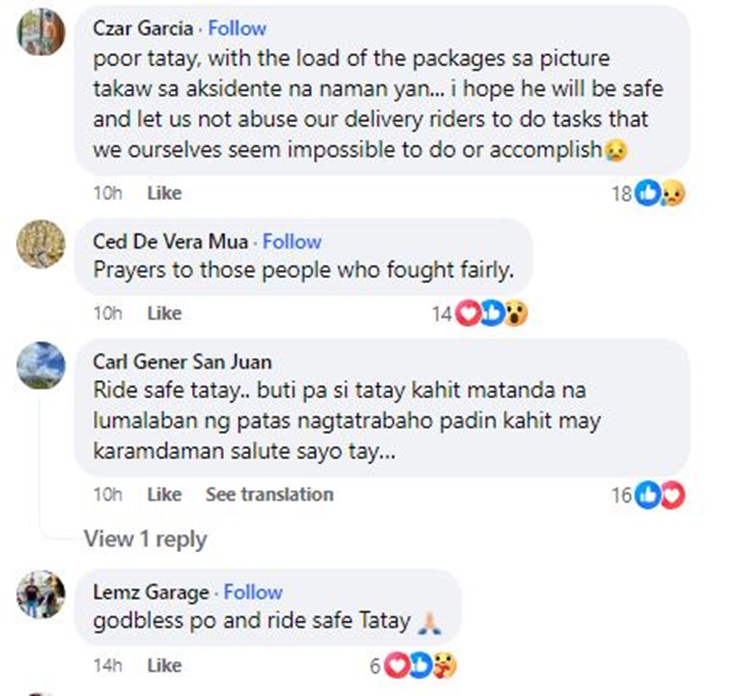
Task: Open reactions on Carl Gener San Juan's comment
Action: pyautogui.click(x=661, y=495)
